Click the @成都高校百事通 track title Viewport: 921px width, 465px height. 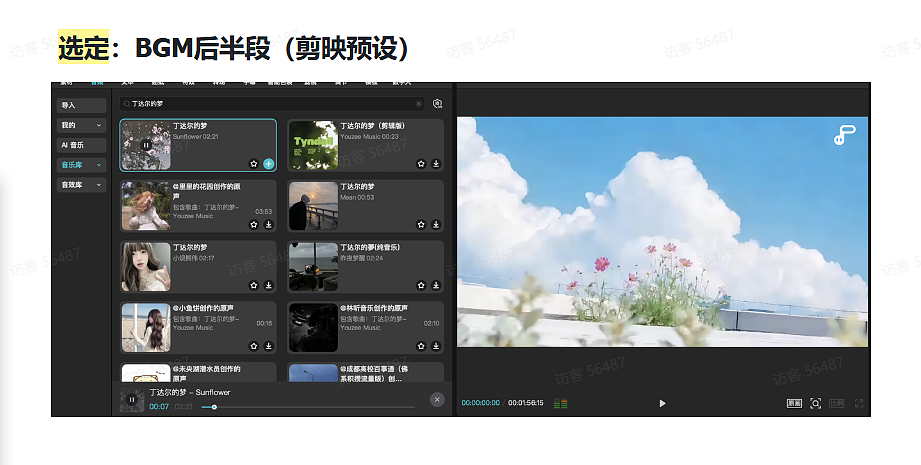coord(374,373)
